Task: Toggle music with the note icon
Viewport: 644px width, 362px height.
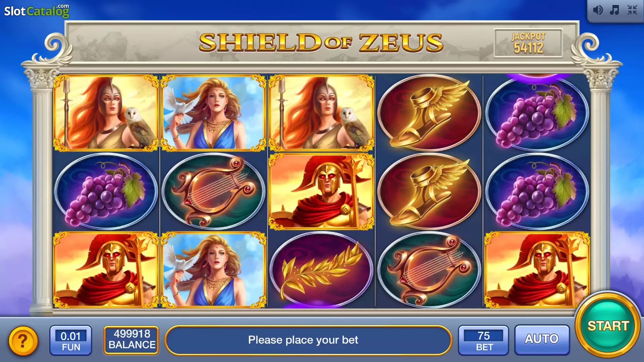Action: tap(614, 10)
